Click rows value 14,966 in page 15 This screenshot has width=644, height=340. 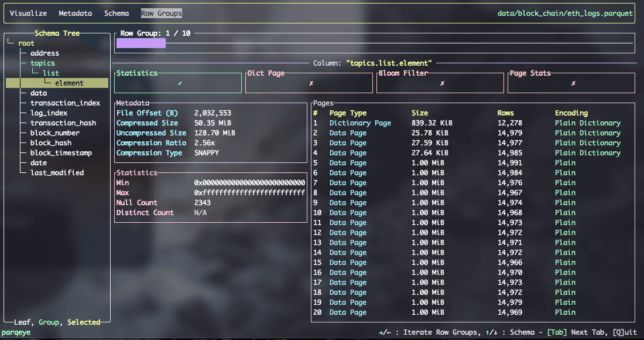coord(510,262)
